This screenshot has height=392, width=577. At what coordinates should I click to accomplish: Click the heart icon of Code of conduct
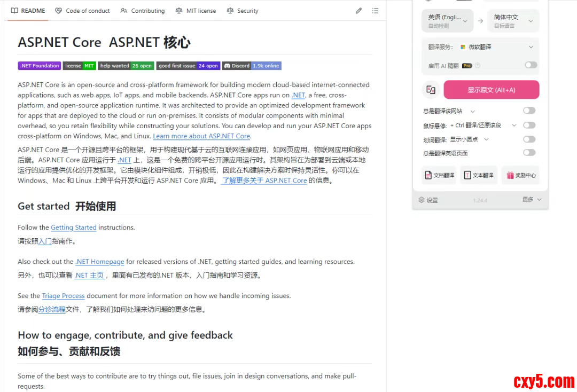(x=59, y=11)
